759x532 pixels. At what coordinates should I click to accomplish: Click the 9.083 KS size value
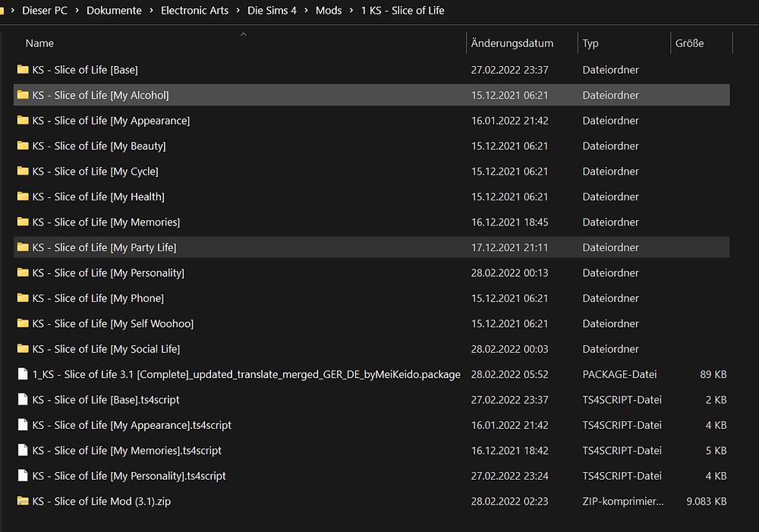pyautogui.click(x=706, y=502)
